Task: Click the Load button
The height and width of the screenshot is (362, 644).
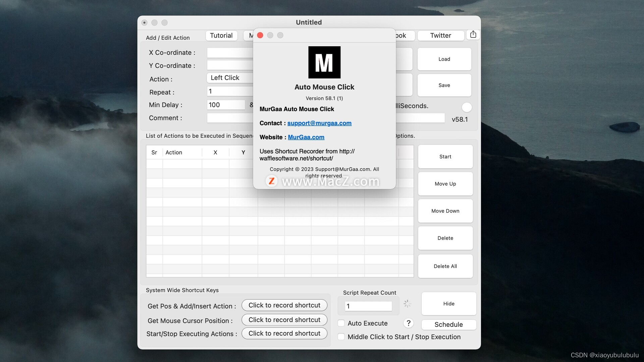Action: [x=444, y=59]
